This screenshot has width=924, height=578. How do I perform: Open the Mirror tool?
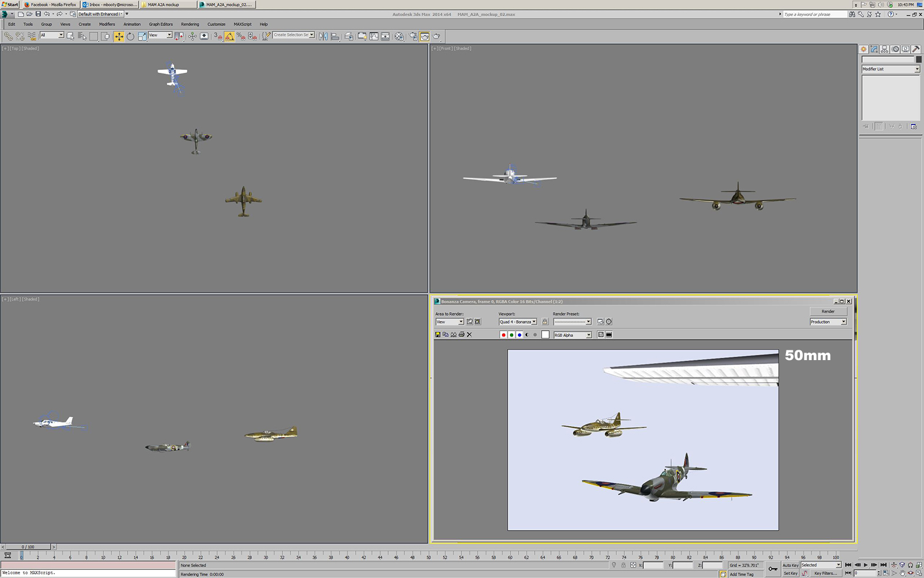(x=323, y=36)
